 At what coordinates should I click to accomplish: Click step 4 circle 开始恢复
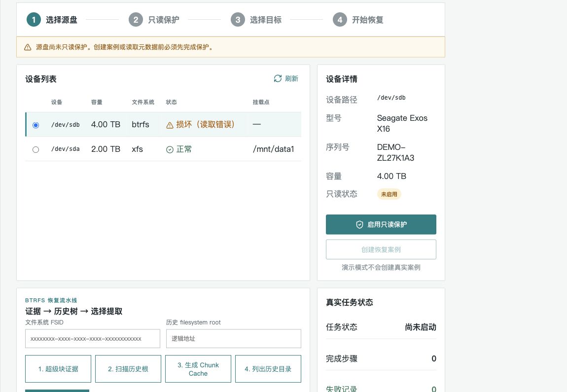340,20
